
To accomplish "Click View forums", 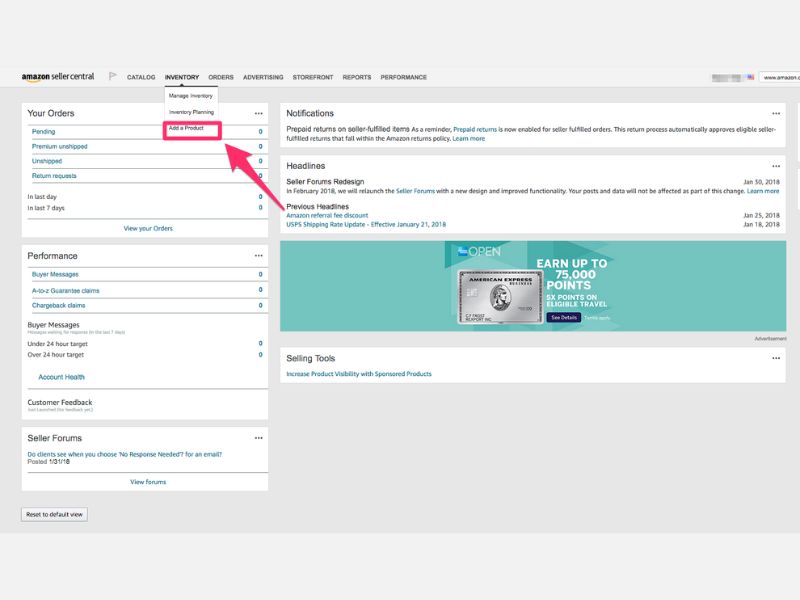I will (x=148, y=482).
